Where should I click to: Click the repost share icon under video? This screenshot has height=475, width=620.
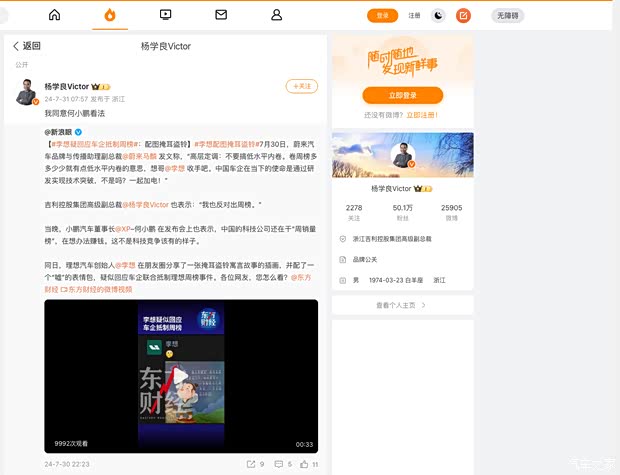coord(251,464)
